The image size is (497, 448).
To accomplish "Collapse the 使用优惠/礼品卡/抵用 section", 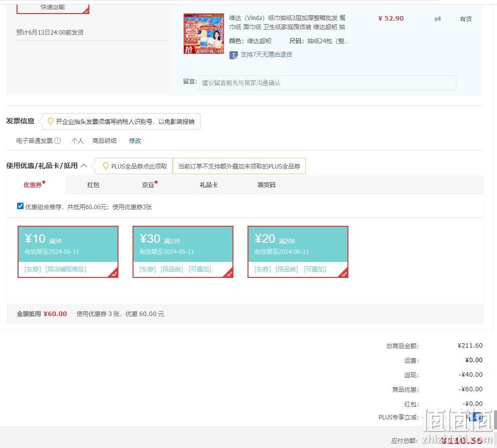I will (x=84, y=166).
